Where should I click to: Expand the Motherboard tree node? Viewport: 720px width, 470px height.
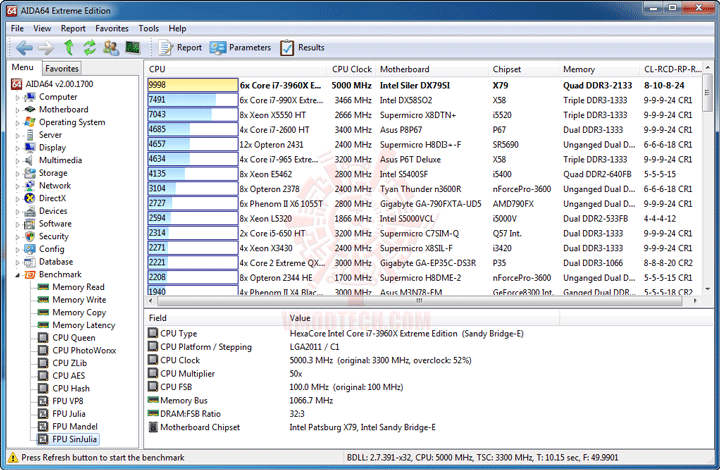17,110
